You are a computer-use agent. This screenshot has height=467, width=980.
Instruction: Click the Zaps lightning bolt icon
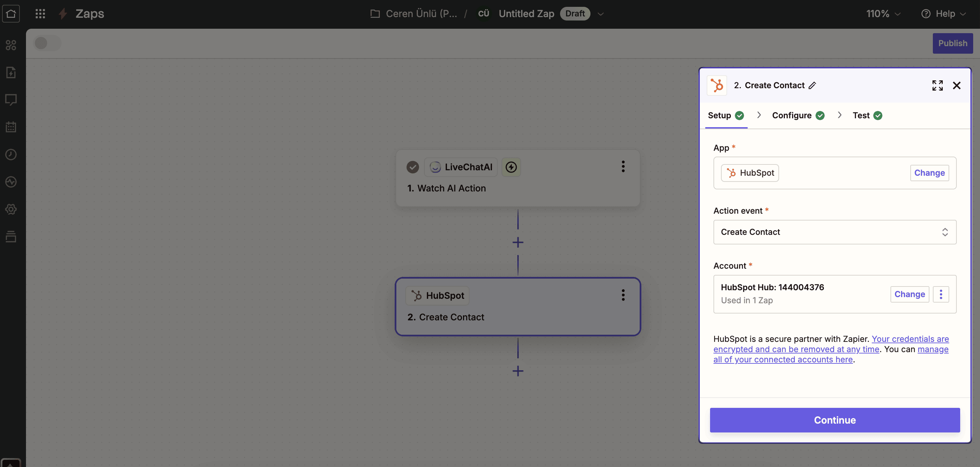click(63, 14)
